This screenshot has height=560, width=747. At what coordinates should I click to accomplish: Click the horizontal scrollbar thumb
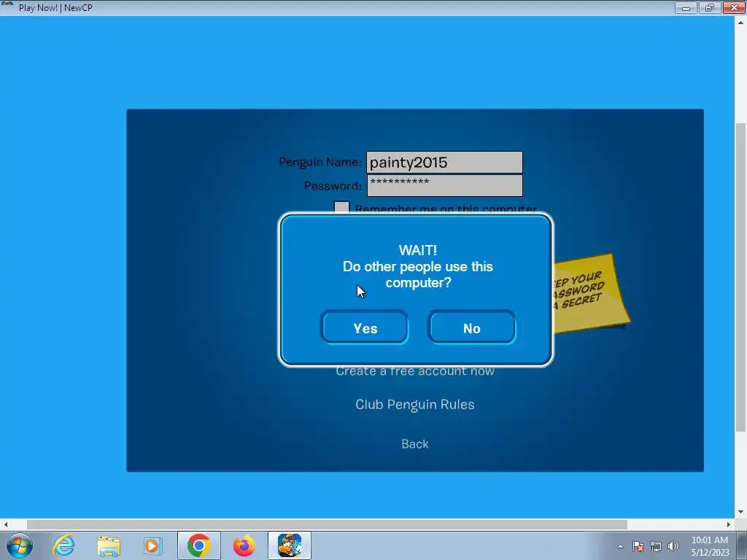pos(327,524)
